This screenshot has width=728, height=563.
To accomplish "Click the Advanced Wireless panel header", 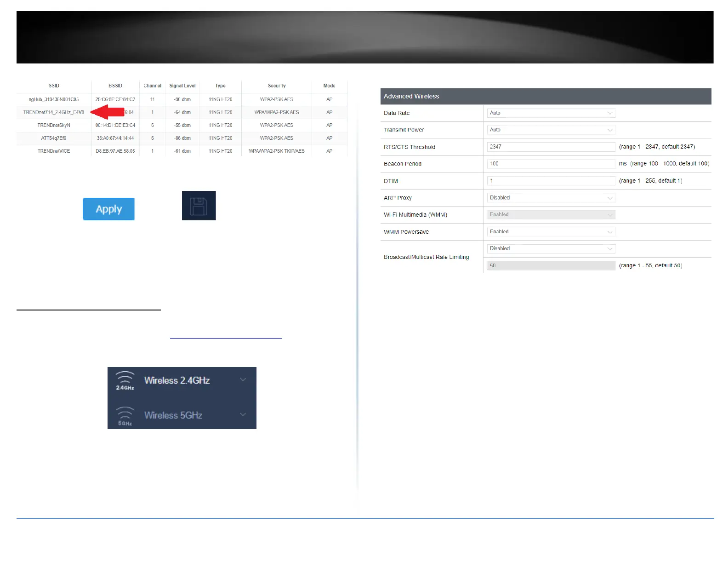I will (x=546, y=96).
